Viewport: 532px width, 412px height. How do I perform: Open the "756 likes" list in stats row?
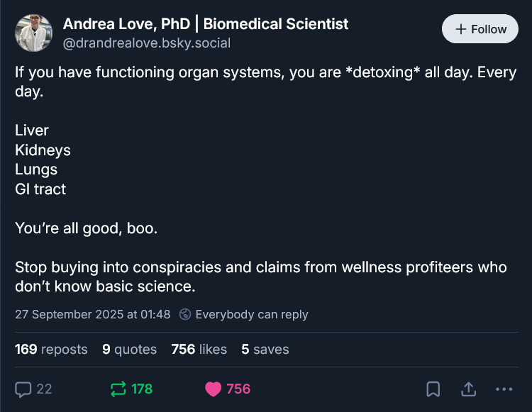(x=199, y=349)
